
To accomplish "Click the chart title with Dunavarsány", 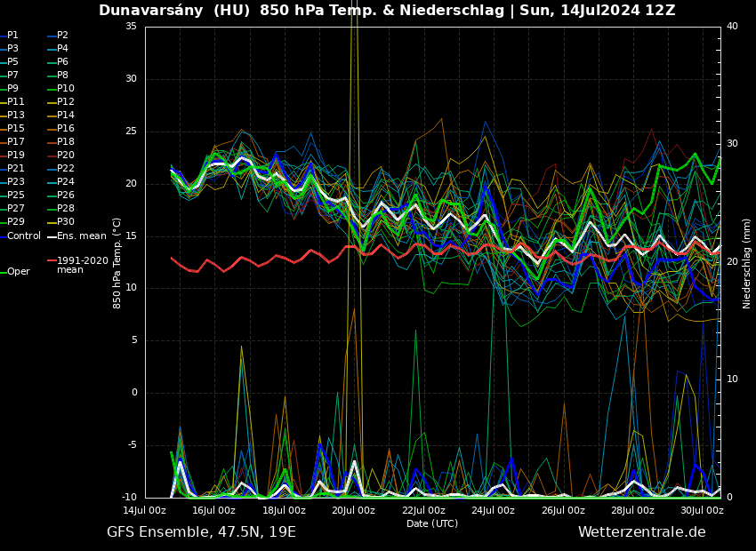I will tap(387, 11).
